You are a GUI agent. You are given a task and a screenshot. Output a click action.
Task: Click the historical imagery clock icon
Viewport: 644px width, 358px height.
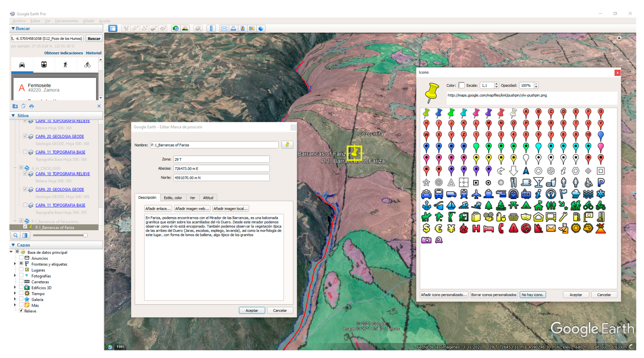[176, 28]
